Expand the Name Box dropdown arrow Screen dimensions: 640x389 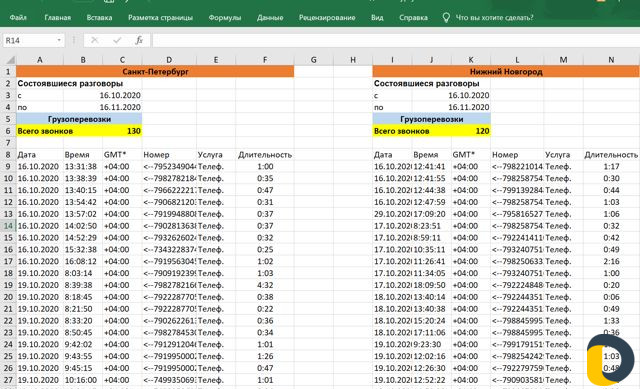[x=59, y=40]
